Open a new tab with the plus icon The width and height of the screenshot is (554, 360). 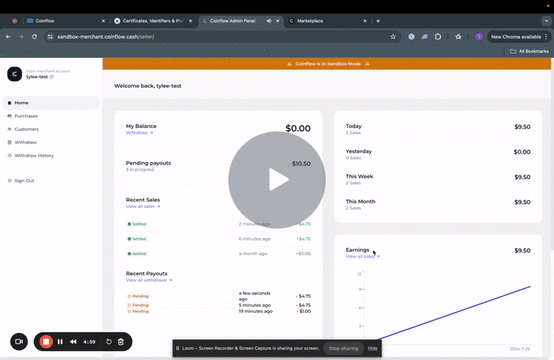coord(378,21)
